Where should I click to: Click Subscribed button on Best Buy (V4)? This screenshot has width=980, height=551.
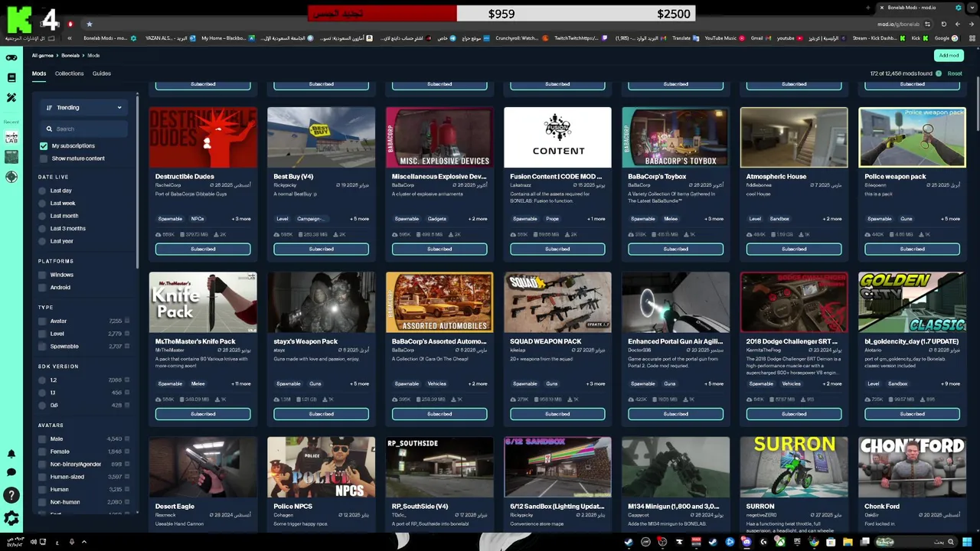[321, 249]
